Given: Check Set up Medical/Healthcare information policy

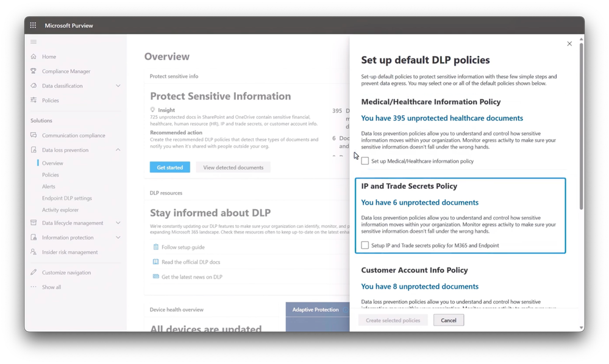Looking at the screenshot, I should coord(365,161).
